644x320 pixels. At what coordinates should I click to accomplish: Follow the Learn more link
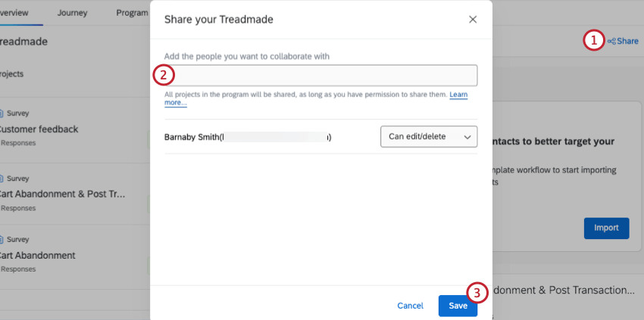[x=458, y=95]
